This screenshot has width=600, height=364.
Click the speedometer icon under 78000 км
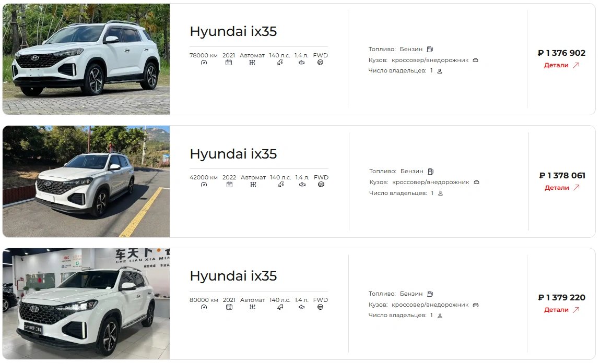[x=204, y=63]
